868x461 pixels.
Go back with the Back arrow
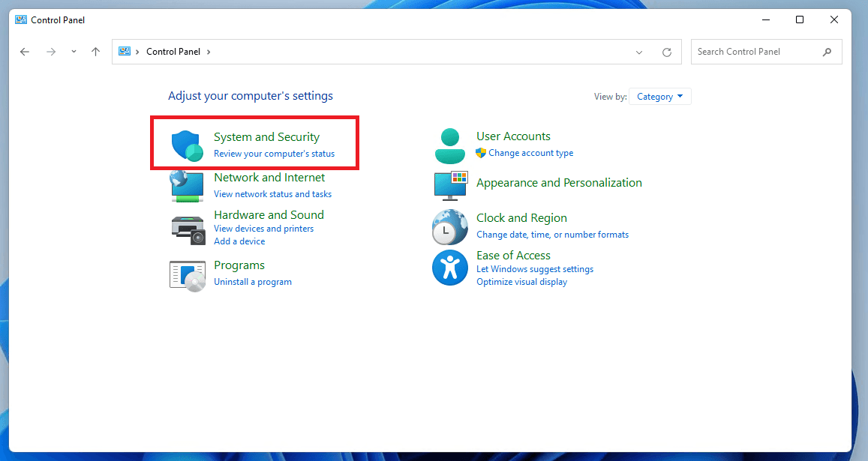click(x=24, y=52)
